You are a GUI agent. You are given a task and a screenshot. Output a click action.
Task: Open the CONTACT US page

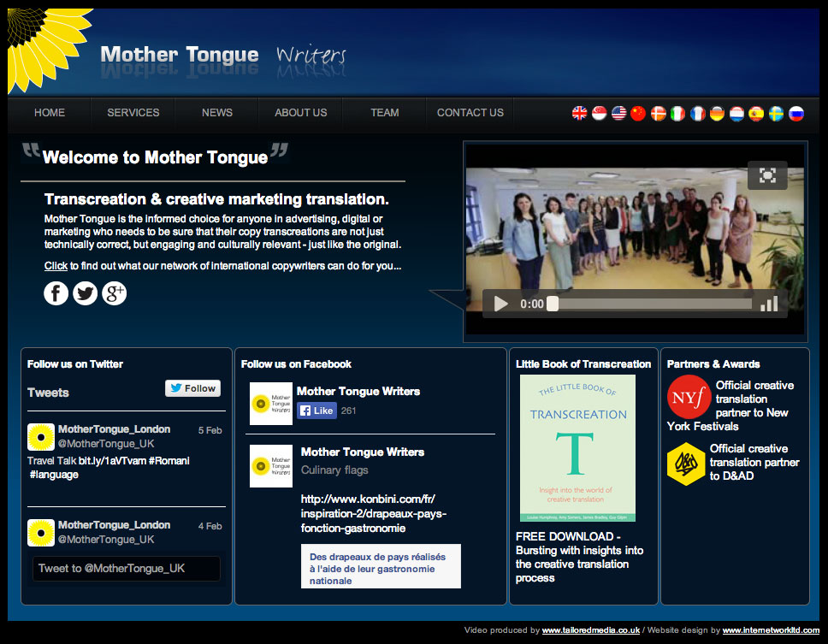click(470, 112)
